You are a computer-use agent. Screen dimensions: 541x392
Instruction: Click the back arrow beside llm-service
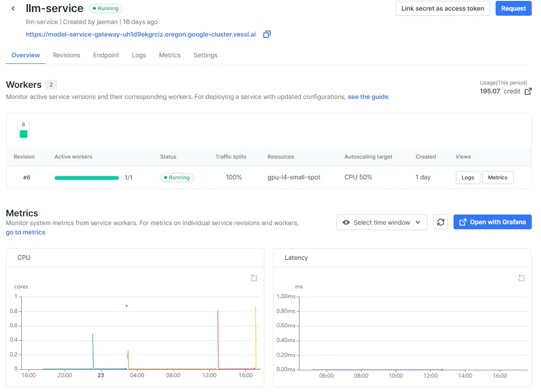(13, 8)
